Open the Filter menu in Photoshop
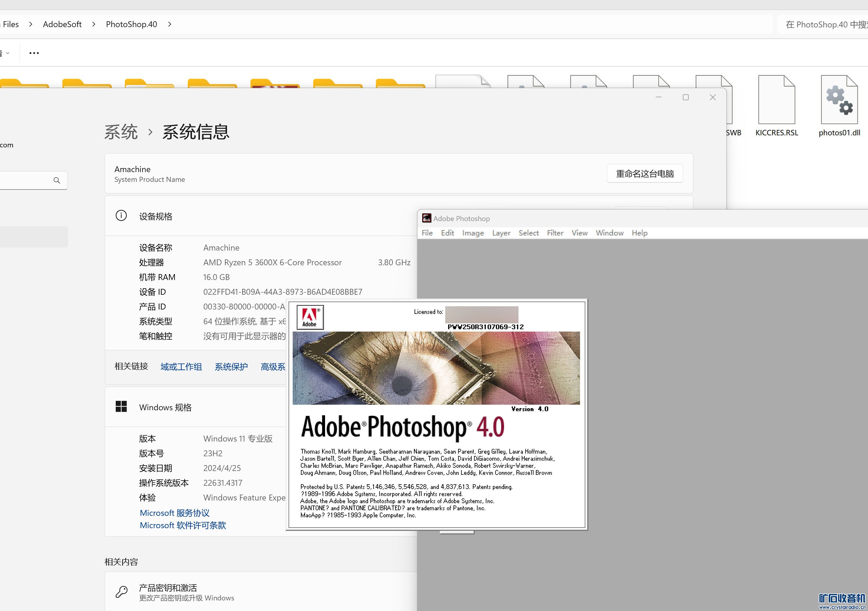Screen dimensions: 868x611 tap(555, 233)
